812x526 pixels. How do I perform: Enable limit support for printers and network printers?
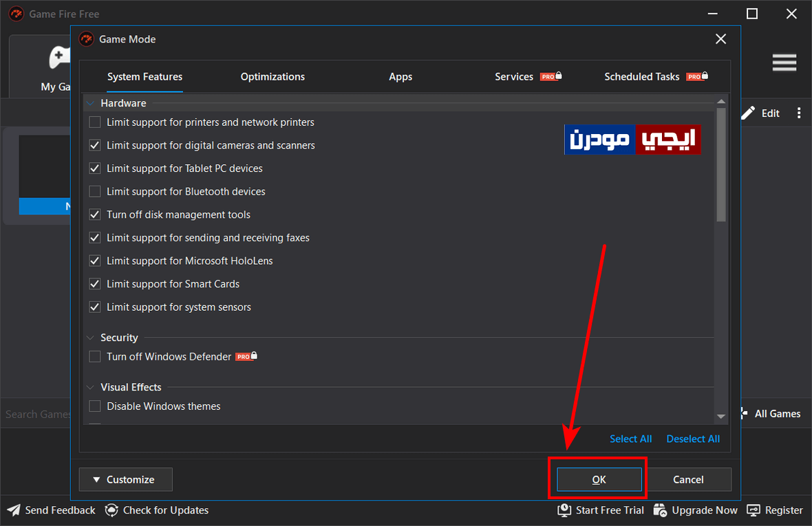(95, 122)
